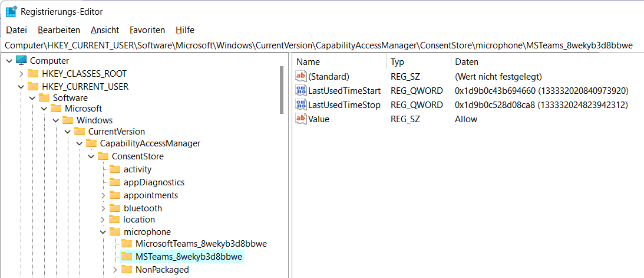This screenshot has height=278, width=644.
Task: Click the LastUsedTimeStop binary value icon
Action: pyautogui.click(x=301, y=105)
